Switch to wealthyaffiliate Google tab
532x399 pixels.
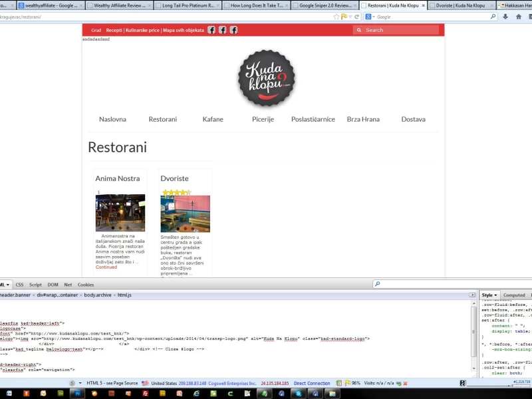(51, 5)
